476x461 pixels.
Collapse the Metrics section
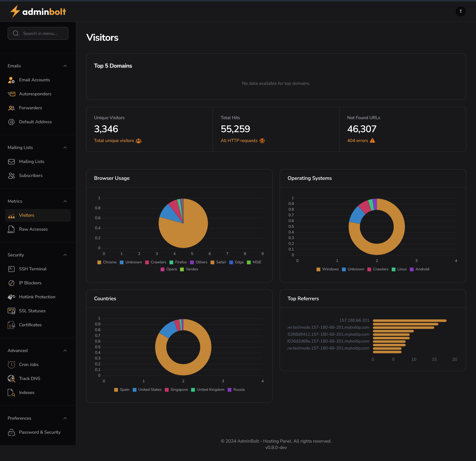tap(65, 201)
